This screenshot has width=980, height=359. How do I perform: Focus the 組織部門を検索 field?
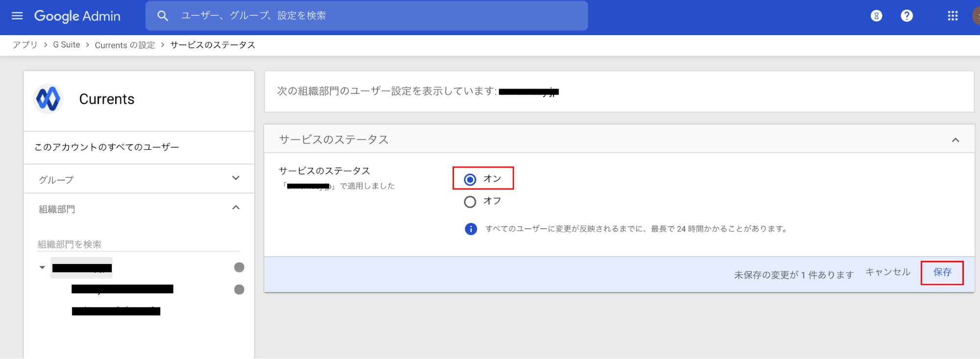(138, 244)
